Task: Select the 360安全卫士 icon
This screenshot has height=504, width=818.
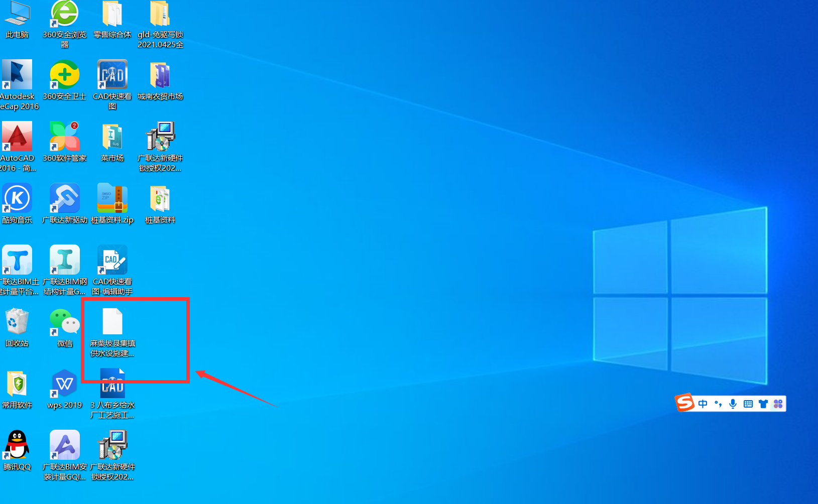Action: 65,80
